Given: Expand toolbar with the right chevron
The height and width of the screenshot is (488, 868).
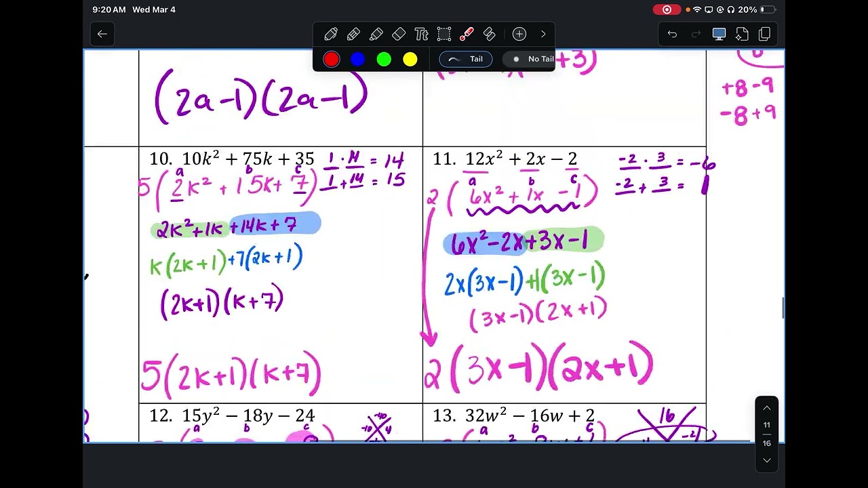Looking at the screenshot, I should tap(543, 34).
